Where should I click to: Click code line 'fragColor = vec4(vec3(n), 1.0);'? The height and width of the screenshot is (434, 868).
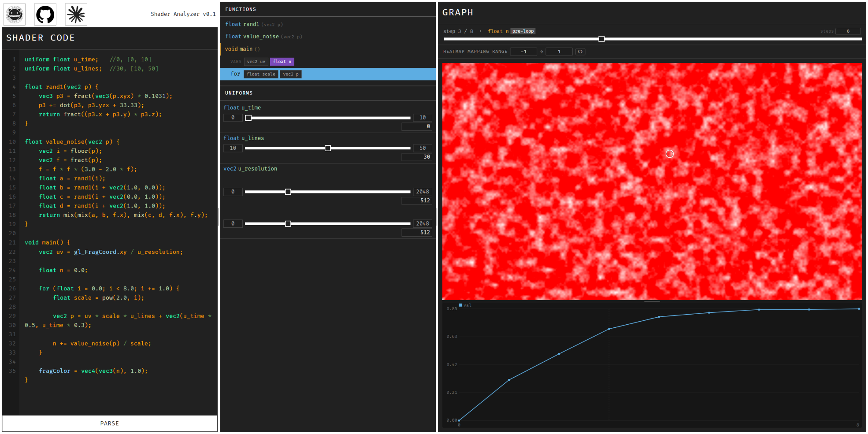[x=93, y=371]
